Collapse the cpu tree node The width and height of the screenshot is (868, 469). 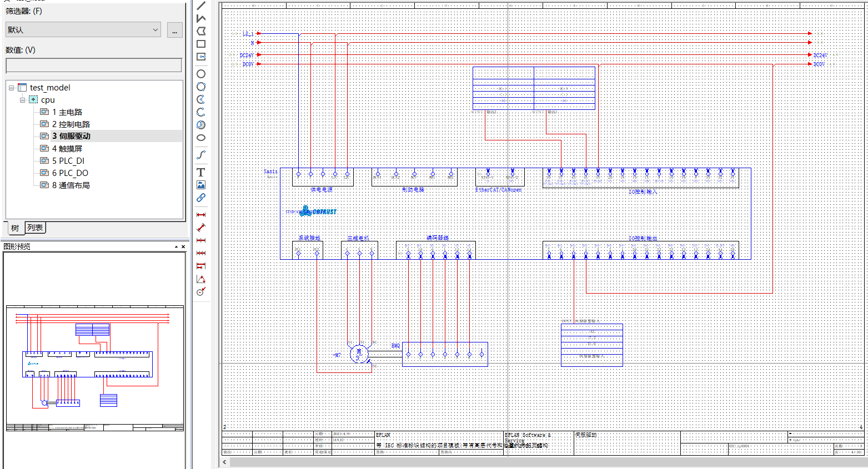click(23, 100)
